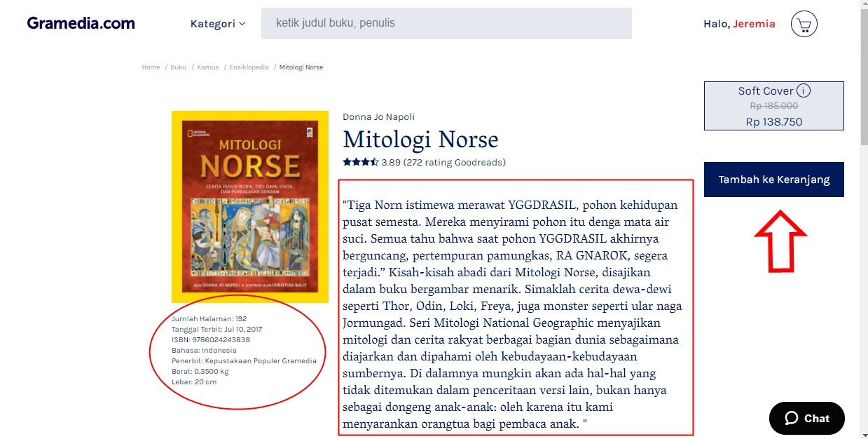Click the Jumlah Halaman: 192 text
The image size is (868, 439).
coord(209,319)
